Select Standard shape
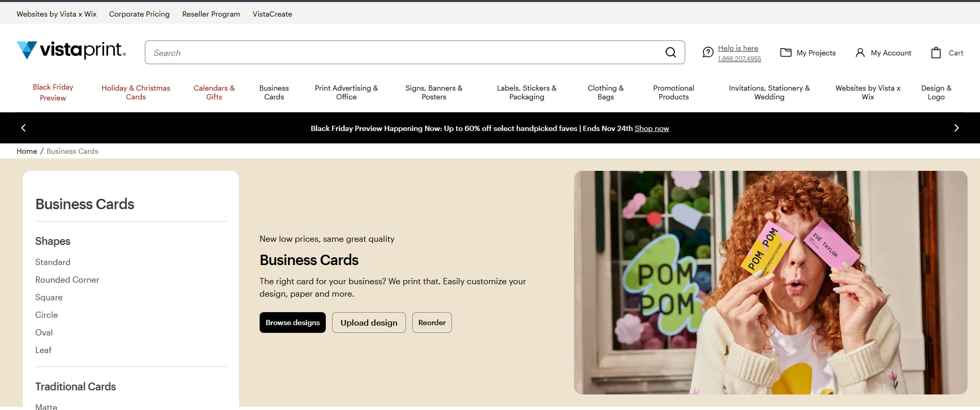The width and height of the screenshot is (980, 410). 53,262
